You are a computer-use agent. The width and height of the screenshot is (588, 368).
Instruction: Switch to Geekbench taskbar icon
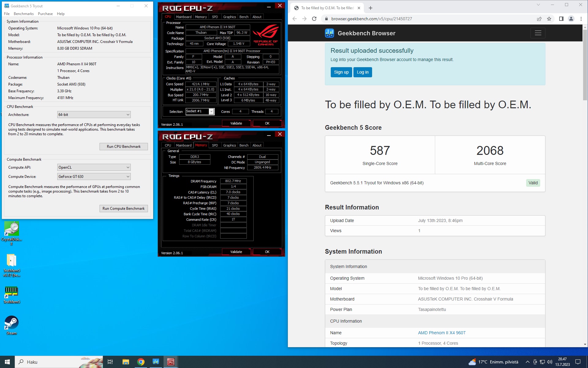click(156, 362)
